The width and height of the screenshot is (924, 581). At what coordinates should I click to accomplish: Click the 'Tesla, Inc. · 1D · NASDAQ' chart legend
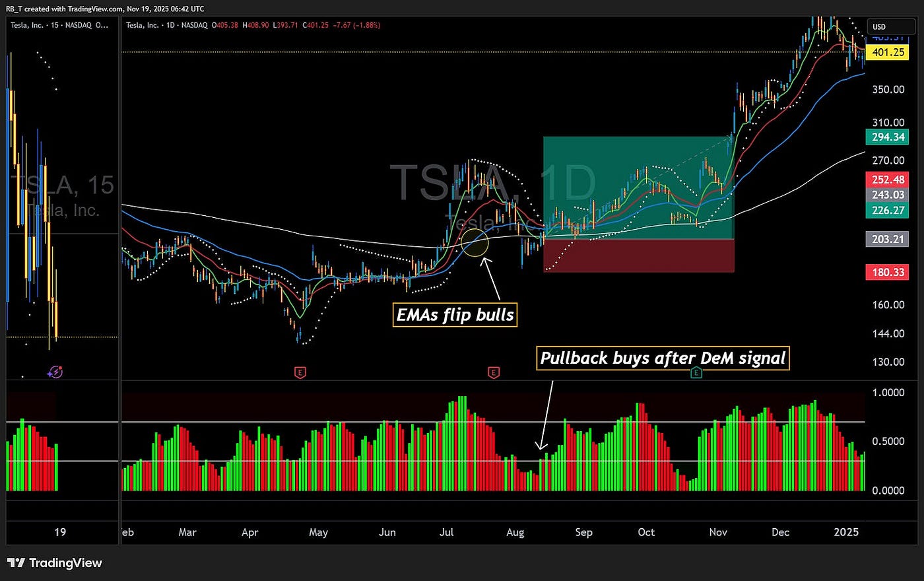click(164, 26)
